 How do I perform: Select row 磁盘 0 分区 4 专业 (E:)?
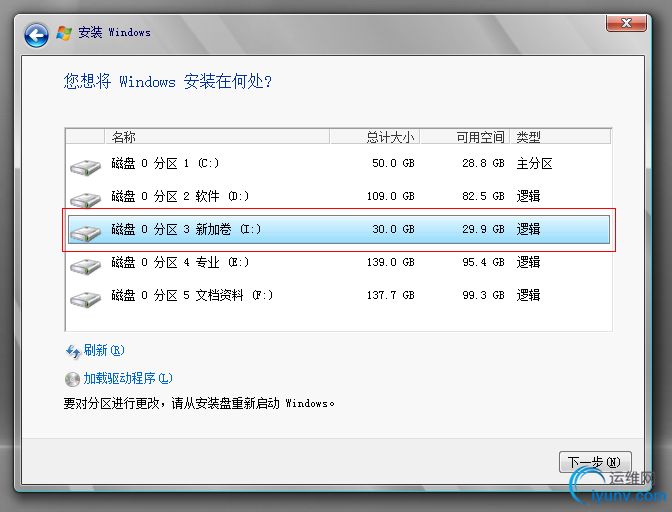click(x=339, y=262)
